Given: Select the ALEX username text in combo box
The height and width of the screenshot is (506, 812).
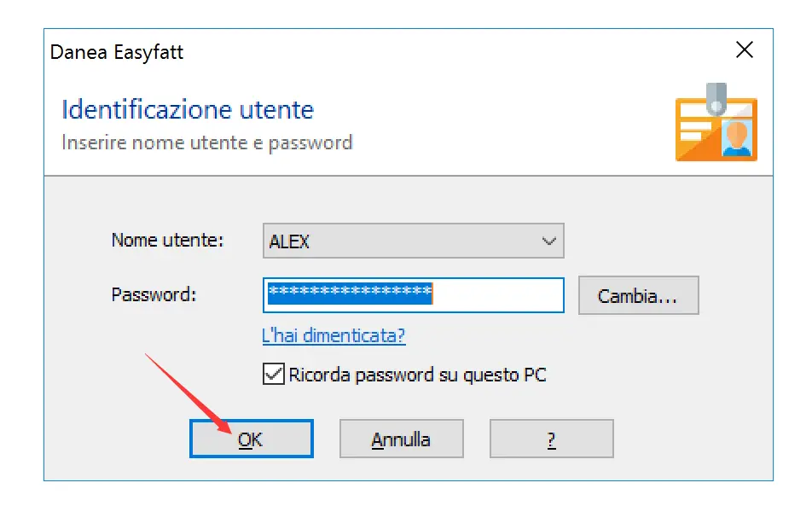Looking at the screenshot, I should pos(290,242).
